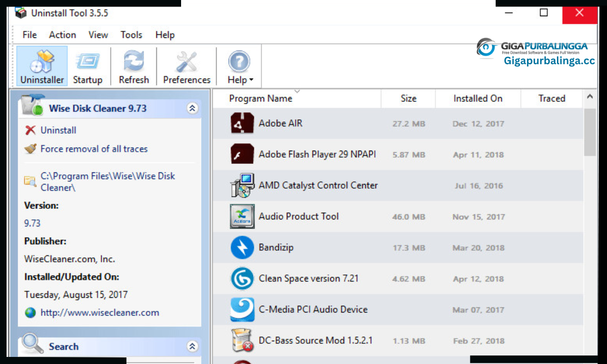Click the 5.87 MB size cell
This screenshot has width=607, height=364.
pyautogui.click(x=409, y=155)
